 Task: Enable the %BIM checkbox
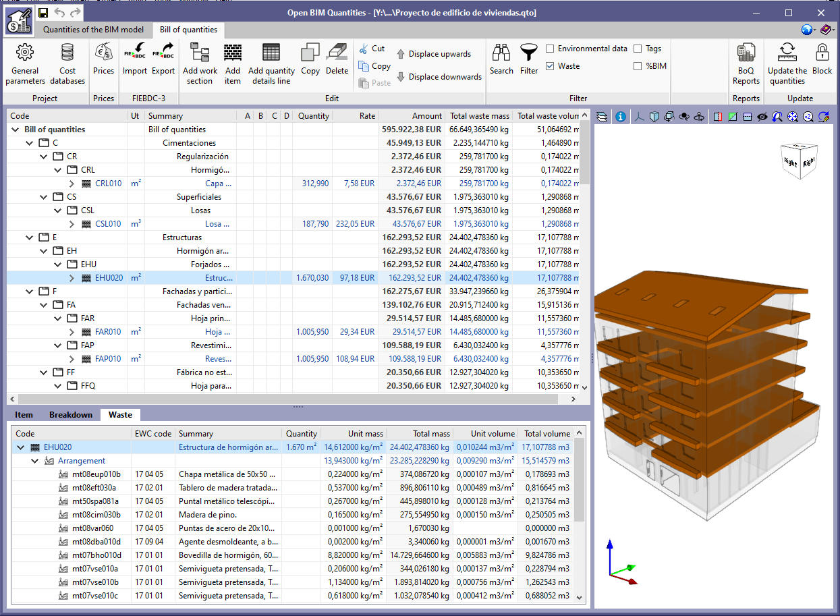coord(638,66)
